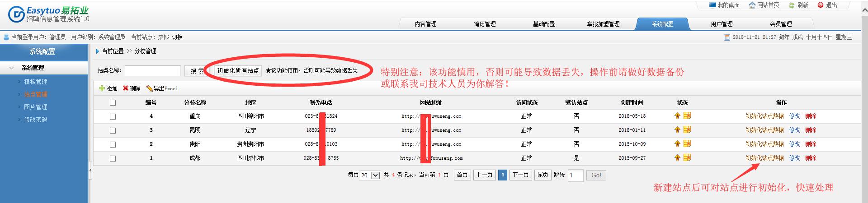Click page number 1 button
The width and height of the screenshot is (868, 203).
pyautogui.click(x=502, y=175)
